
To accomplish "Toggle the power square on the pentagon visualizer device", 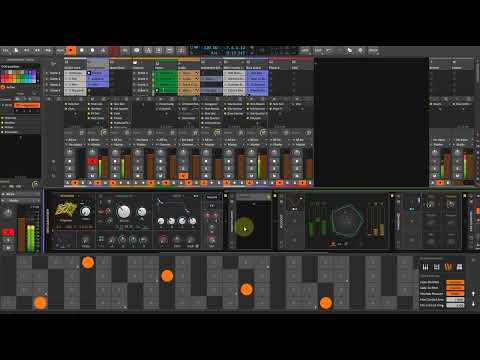I will pyautogui.click(x=275, y=196).
